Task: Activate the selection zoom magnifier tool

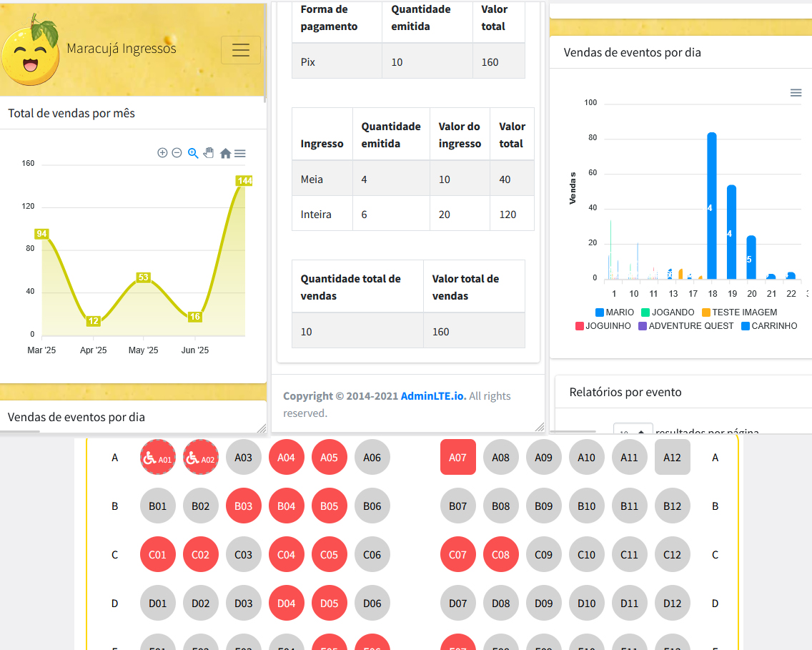Action: click(x=193, y=153)
